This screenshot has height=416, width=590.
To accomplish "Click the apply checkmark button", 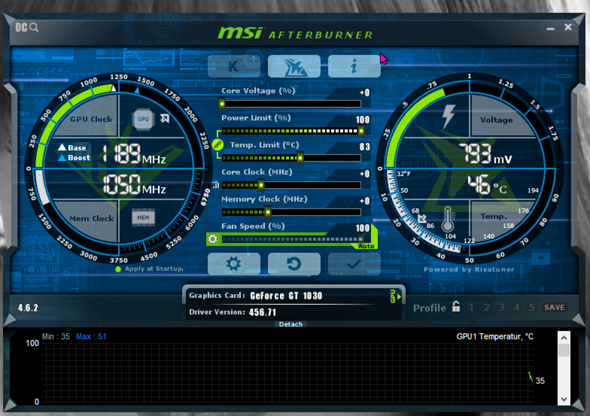I will click(354, 264).
